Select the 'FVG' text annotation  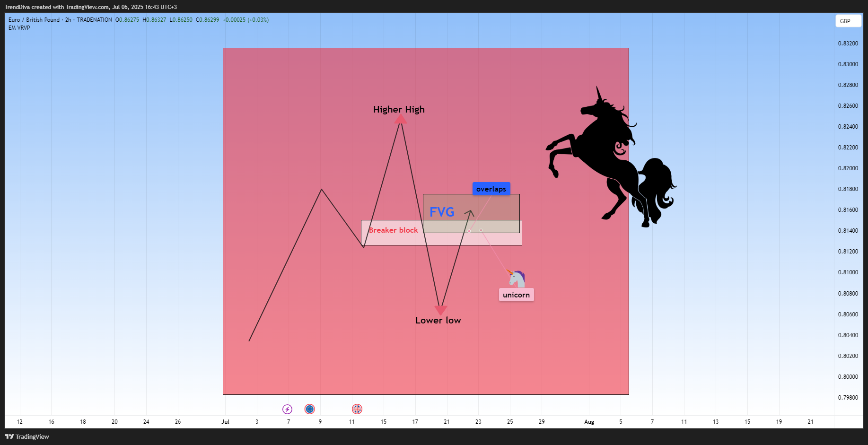[x=442, y=212]
